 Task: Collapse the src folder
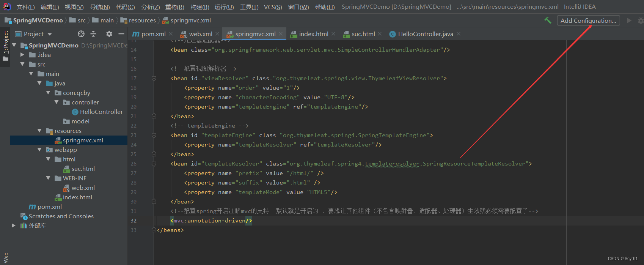(x=22, y=64)
